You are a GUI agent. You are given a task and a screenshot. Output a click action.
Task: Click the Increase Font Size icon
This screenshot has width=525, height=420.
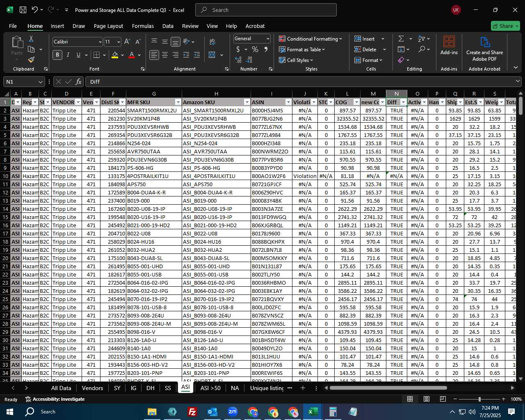[127, 42]
